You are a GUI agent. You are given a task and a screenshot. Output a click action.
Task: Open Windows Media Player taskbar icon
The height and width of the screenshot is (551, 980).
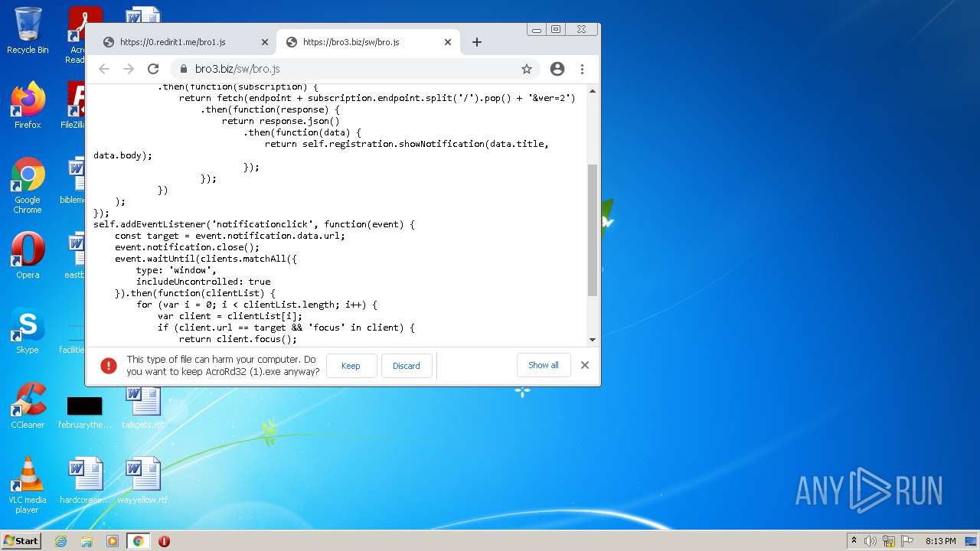click(x=113, y=541)
